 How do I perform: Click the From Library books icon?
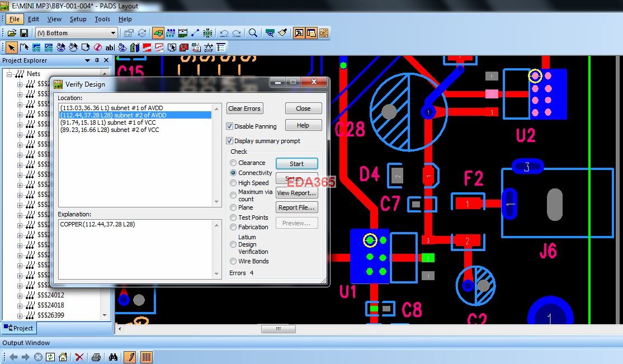coord(135,48)
